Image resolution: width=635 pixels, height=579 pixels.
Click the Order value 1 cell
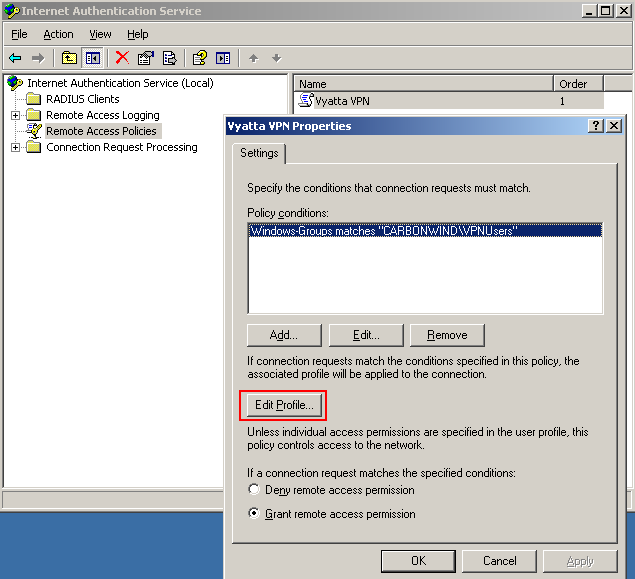562,101
